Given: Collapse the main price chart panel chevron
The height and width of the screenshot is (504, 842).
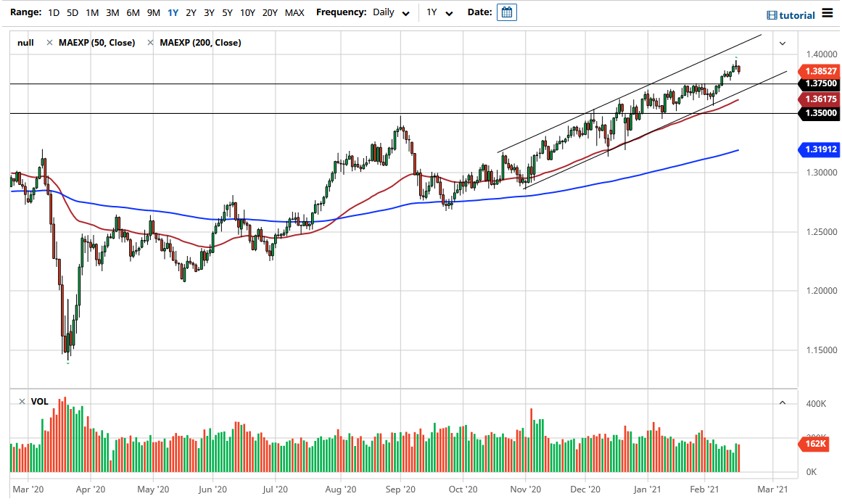Looking at the screenshot, I should pos(782,44).
